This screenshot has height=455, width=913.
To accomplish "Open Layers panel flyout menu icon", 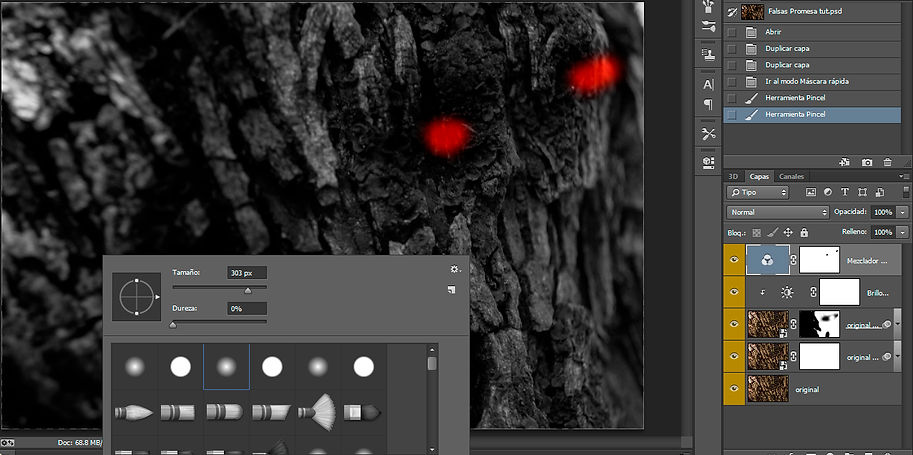I will point(904,176).
